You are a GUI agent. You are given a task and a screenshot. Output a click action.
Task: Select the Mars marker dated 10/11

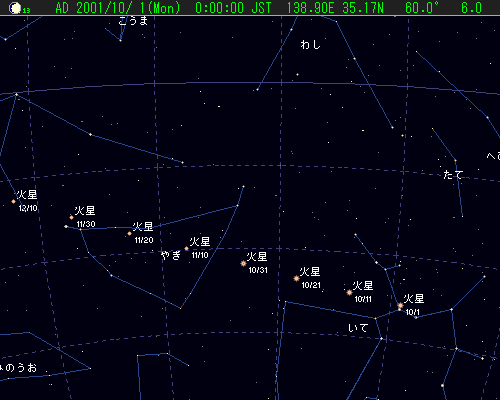pos(349,293)
